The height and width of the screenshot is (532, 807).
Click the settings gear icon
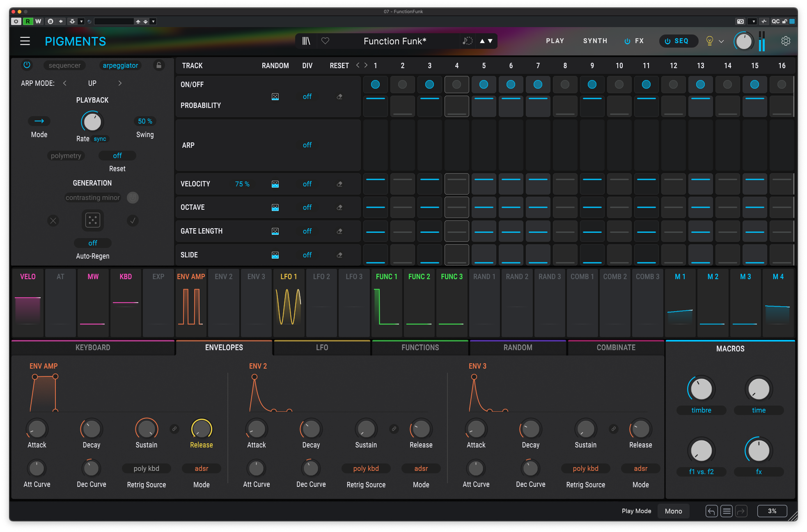[785, 41]
